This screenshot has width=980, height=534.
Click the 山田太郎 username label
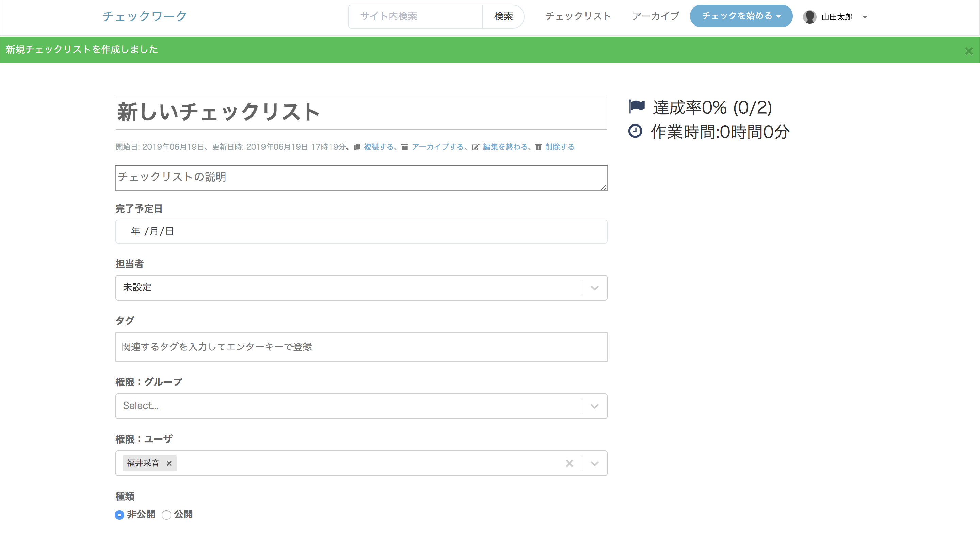click(x=837, y=17)
